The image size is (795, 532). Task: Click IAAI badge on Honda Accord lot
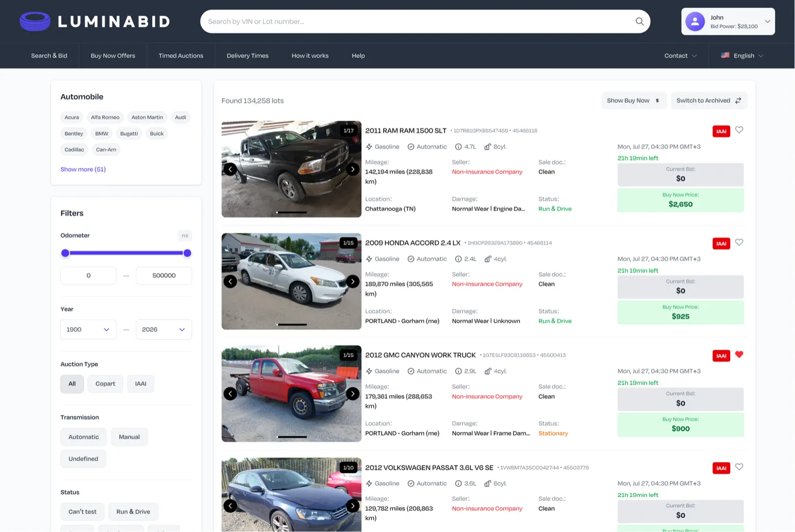click(721, 244)
